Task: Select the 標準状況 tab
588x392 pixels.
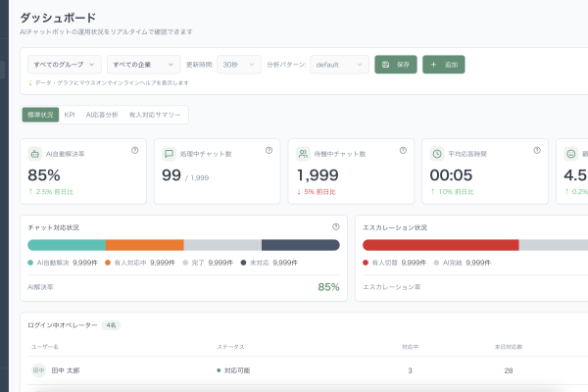Action: click(40, 115)
